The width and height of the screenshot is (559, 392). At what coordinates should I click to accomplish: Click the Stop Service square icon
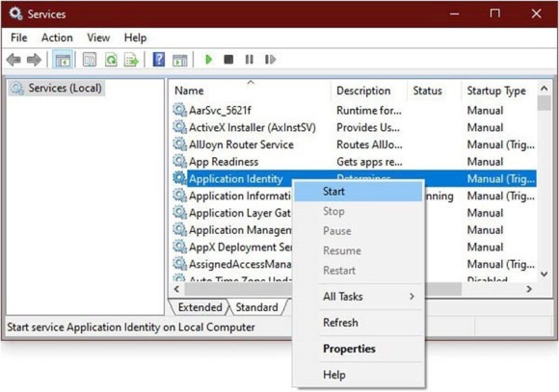(x=228, y=59)
